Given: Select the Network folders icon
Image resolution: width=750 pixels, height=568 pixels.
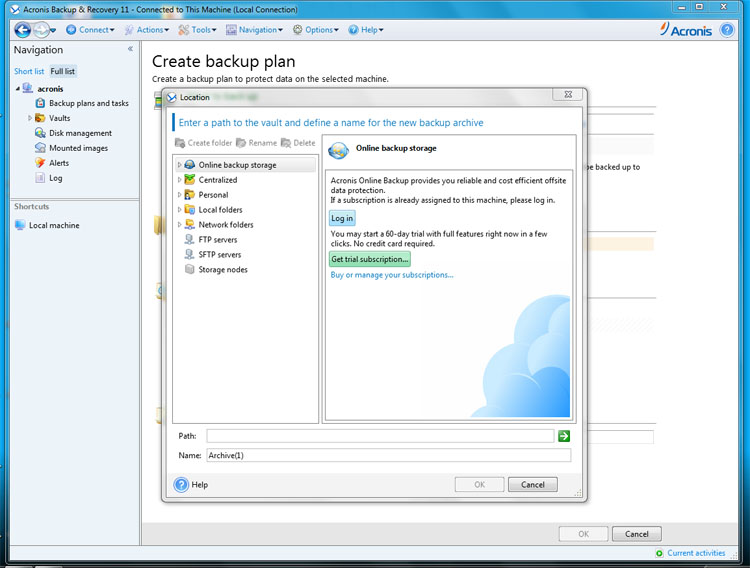Looking at the screenshot, I should click(189, 224).
